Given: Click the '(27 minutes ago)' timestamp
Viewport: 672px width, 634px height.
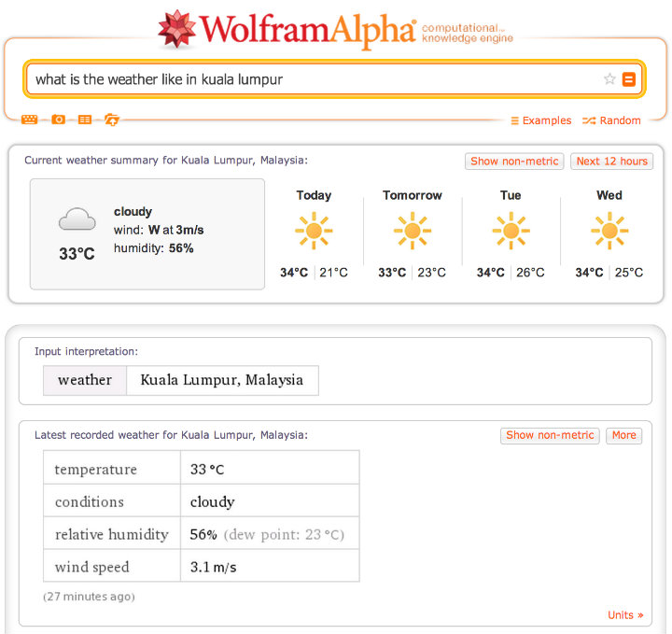Looking at the screenshot, I should click(89, 597).
